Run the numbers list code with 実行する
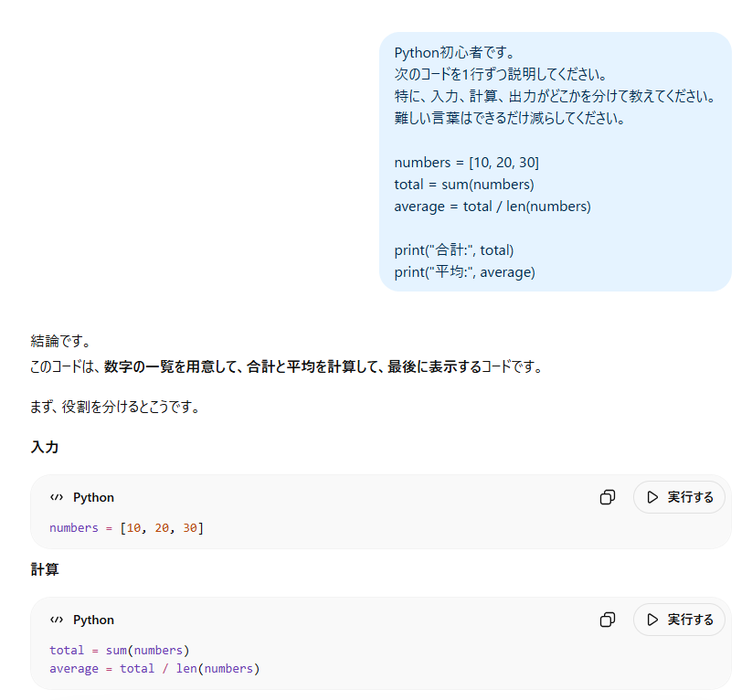This screenshot has width=752, height=700. click(x=679, y=497)
